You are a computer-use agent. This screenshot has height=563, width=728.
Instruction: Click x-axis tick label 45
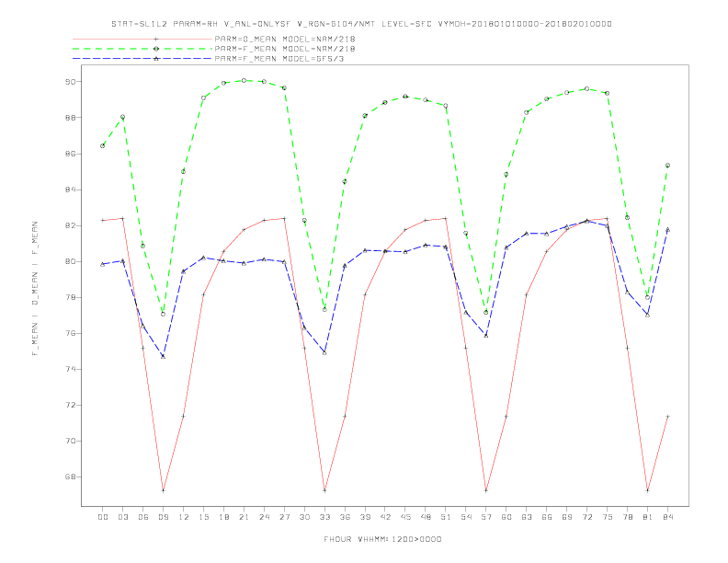click(x=405, y=517)
